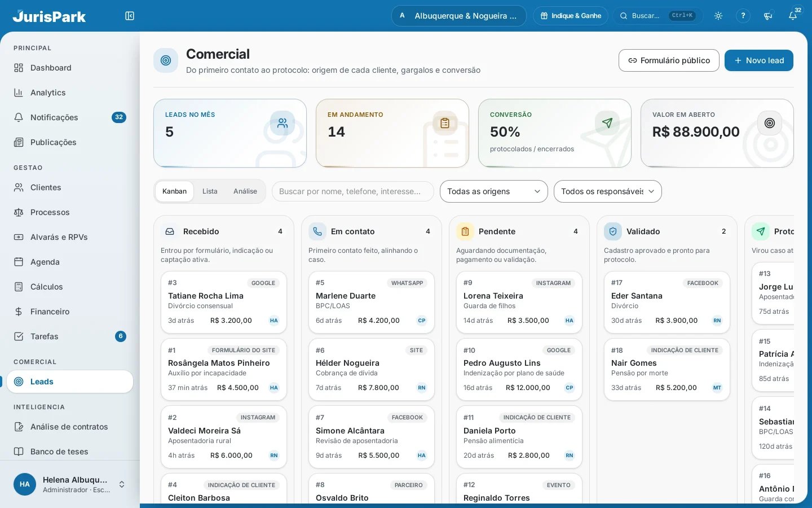The image size is (812, 508).
Task: Open Lorena Teixeira lead card
Action: click(x=519, y=303)
